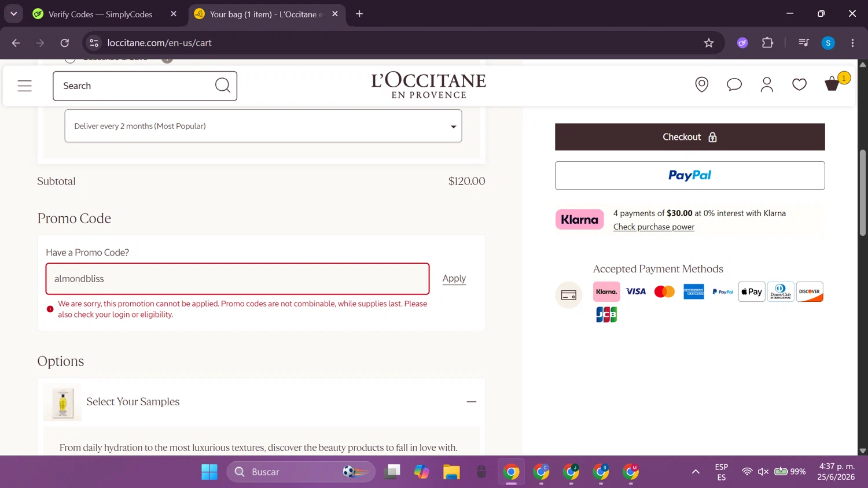Click the Apple Pay payment icon
The width and height of the screenshot is (868, 488).
(752, 291)
